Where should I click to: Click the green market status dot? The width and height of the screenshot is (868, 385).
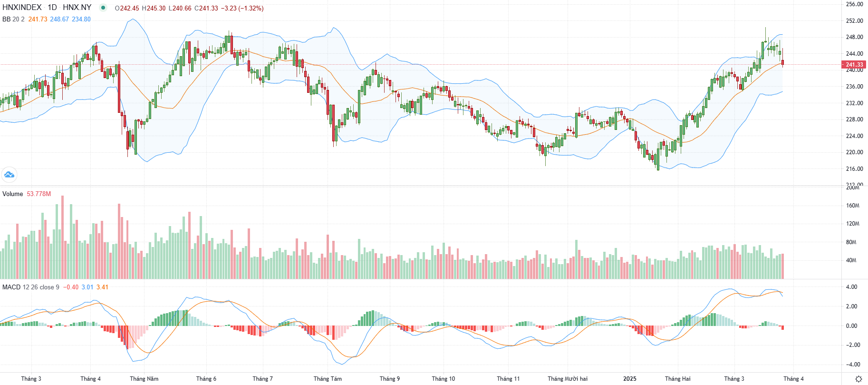pyautogui.click(x=103, y=8)
